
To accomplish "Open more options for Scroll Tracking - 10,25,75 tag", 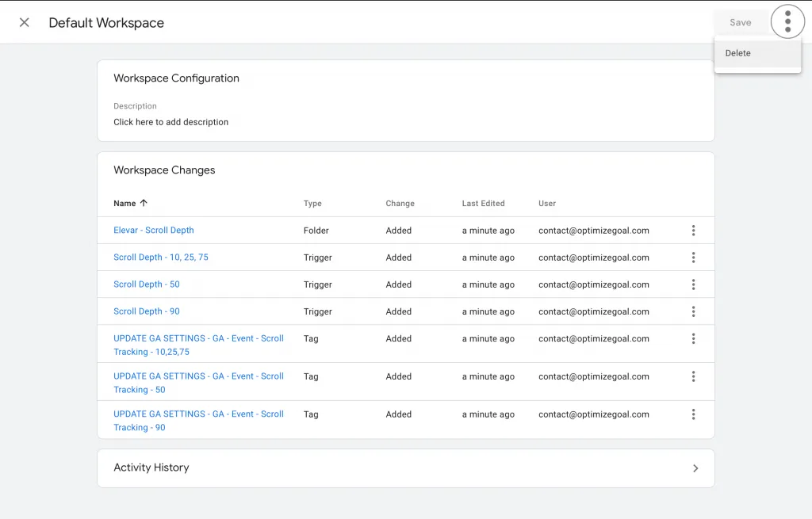I will click(x=693, y=338).
